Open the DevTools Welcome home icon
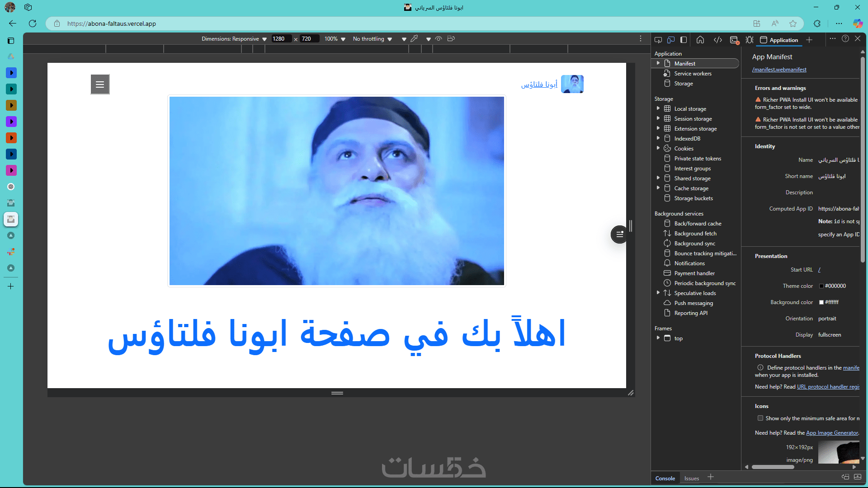The width and height of the screenshot is (868, 488). point(700,40)
